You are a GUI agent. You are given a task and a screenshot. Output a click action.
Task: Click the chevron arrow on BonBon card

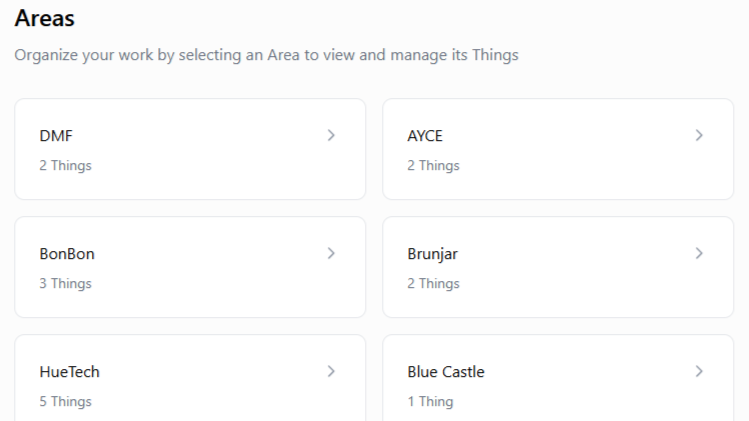tap(331, 253)
